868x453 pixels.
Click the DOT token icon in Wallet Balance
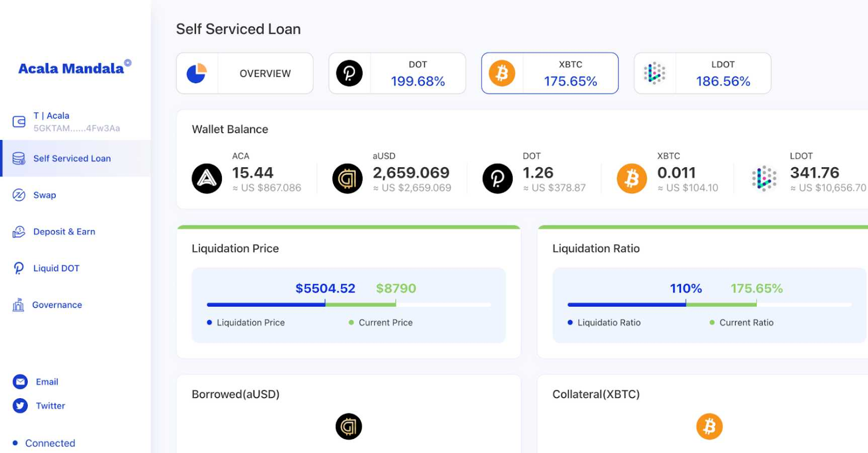pyautogui.click(x=497, y=178)
